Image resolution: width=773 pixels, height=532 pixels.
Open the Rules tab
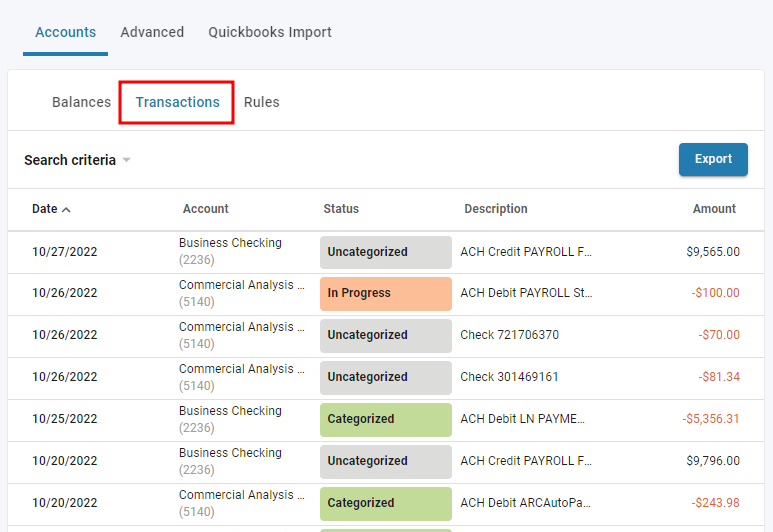pyautogui.click(x=261, y=102)
